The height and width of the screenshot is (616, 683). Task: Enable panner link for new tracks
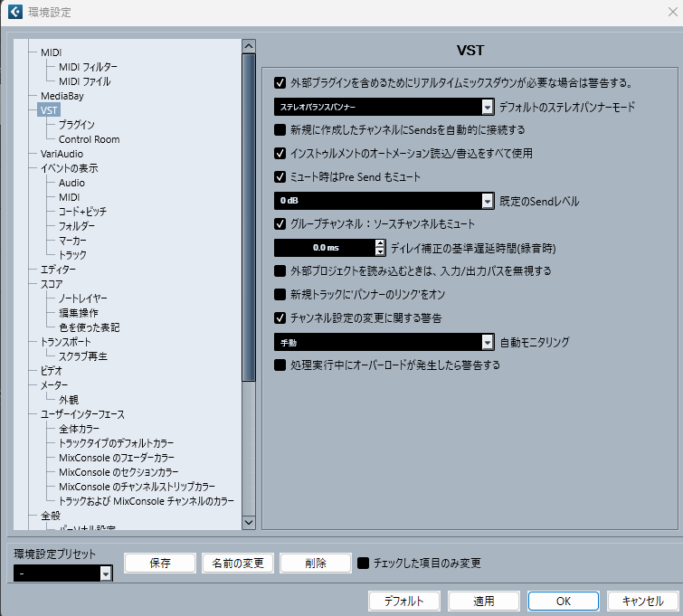coord(280,295)
